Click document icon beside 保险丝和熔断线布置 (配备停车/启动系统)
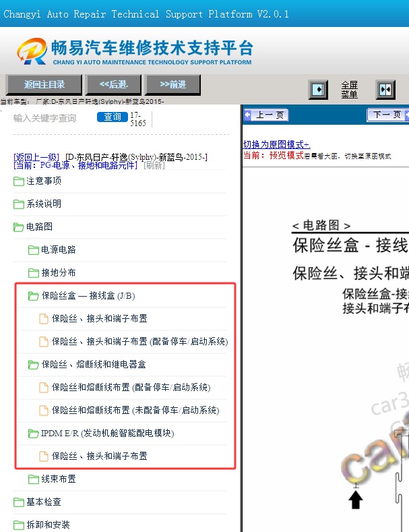 pos(44,388)
